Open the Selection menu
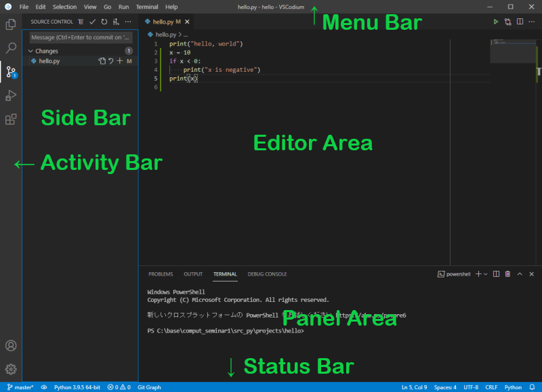 pos(64,7)
